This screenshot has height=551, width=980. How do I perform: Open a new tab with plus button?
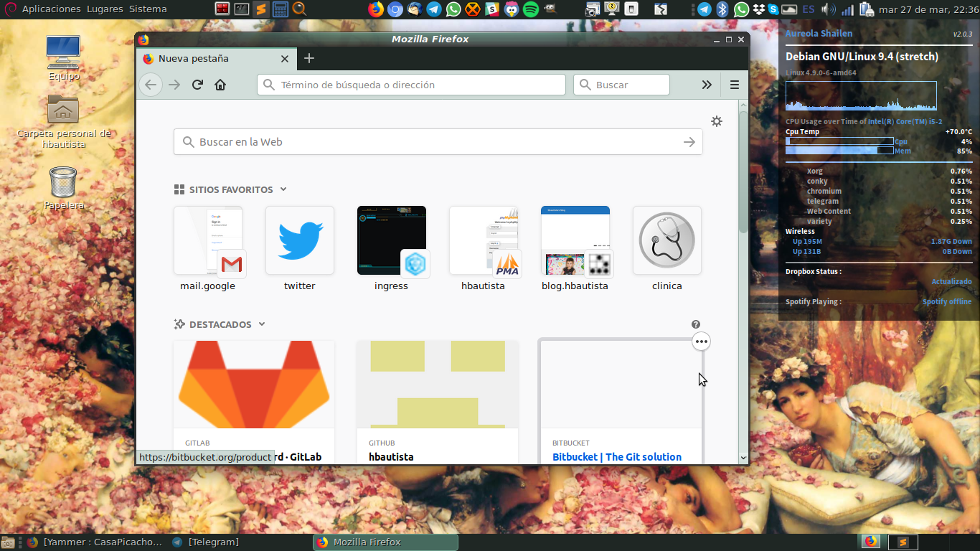(309, 58)
